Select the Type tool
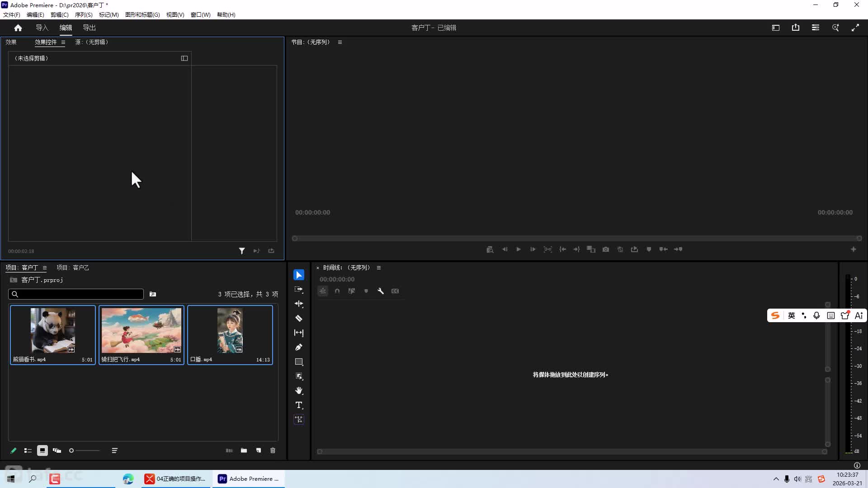Viewport: 868px width, 488px height. [x=299, y=405]
